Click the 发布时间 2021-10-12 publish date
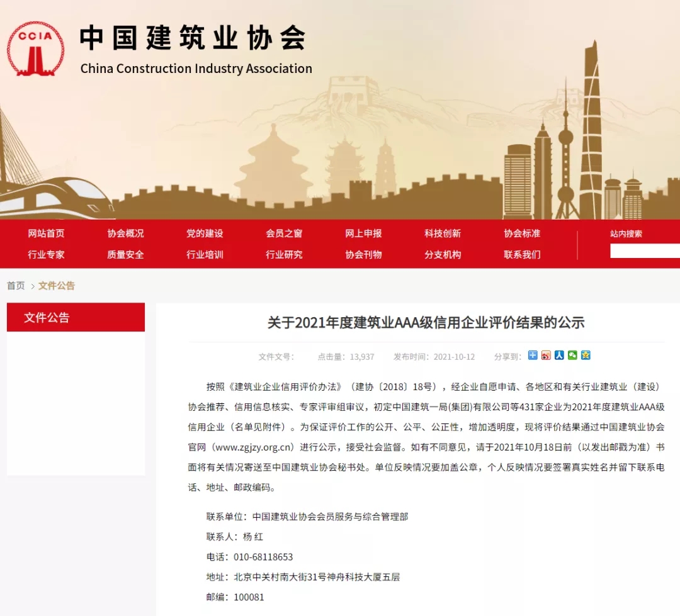The width and height of the screenshot is (680, 616). point(434,357)
